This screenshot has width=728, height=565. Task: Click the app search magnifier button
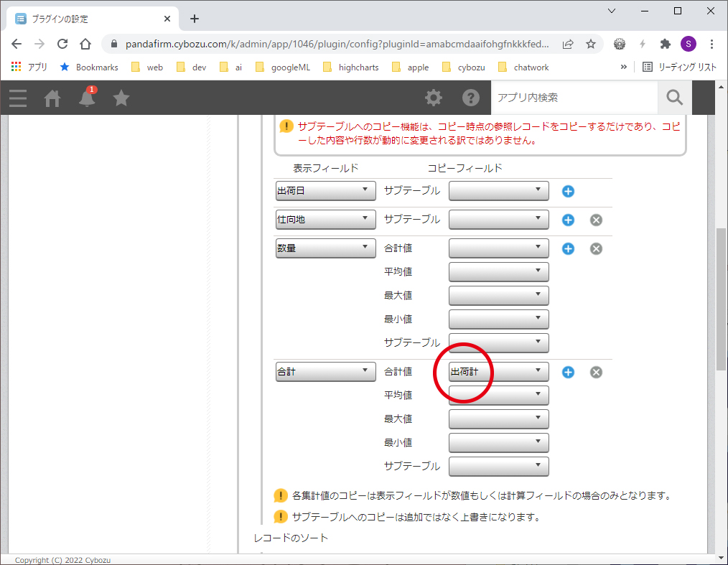pos(675,98)
